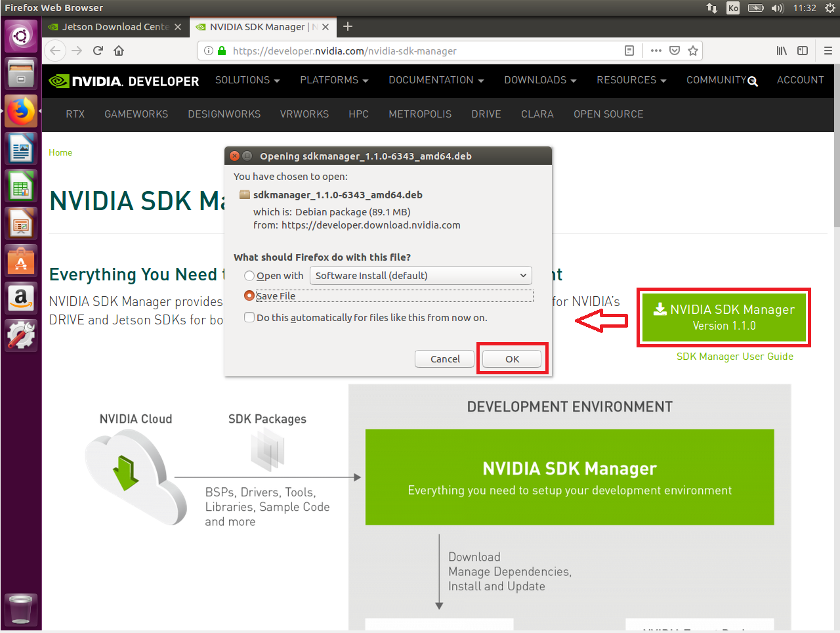Open Amazon launcher icon
840x633 pixels.
(x=21, y=299)
